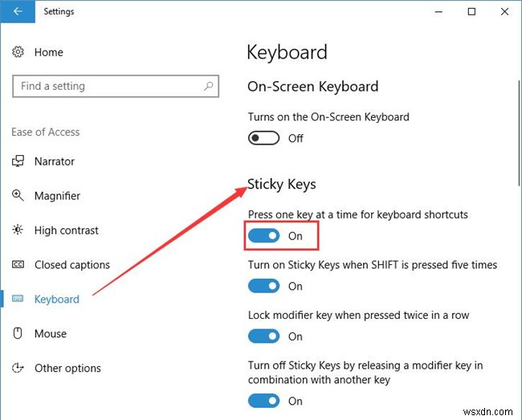Toggle Lock modifier key when pressed twice

point(263,336)
